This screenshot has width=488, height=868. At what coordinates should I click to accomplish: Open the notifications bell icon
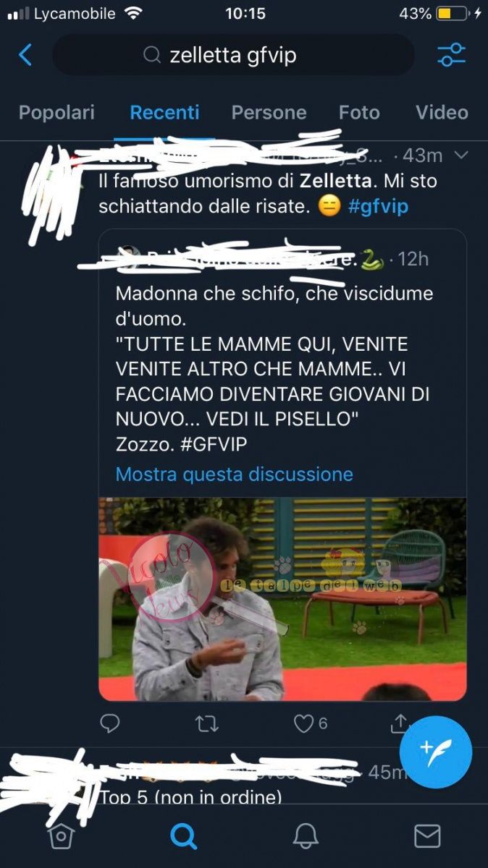(x=306, y=837)
